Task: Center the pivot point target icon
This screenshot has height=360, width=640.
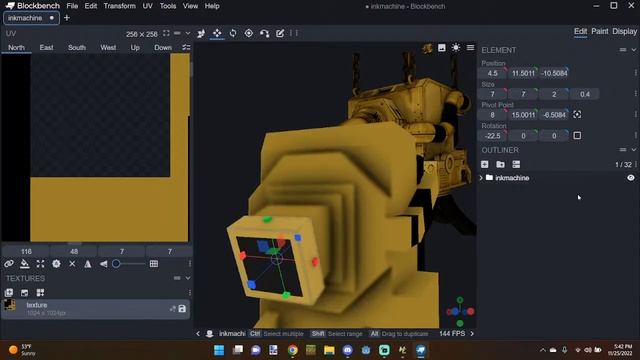Action: coord(577,115)
